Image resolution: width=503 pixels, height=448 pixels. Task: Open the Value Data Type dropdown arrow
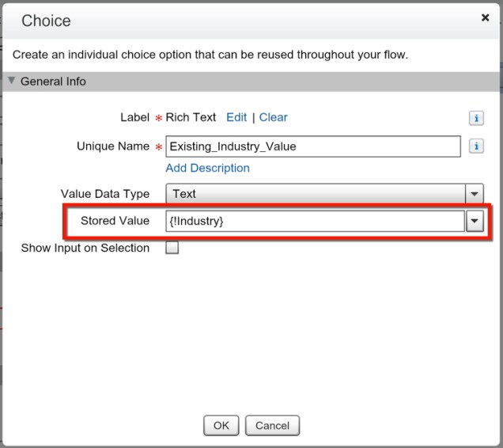[x=474, y=194]
